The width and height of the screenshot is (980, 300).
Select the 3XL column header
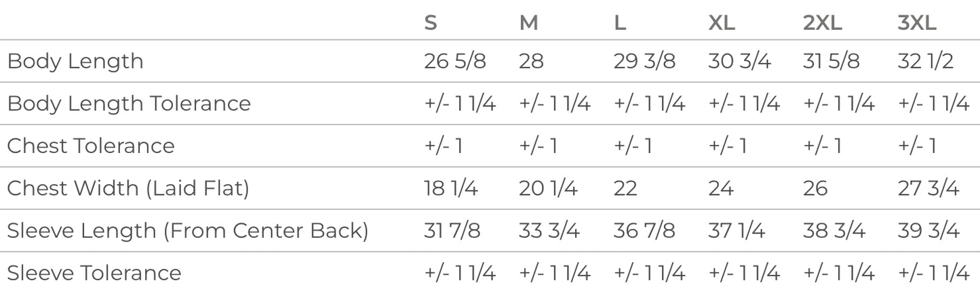coord(916,23)
